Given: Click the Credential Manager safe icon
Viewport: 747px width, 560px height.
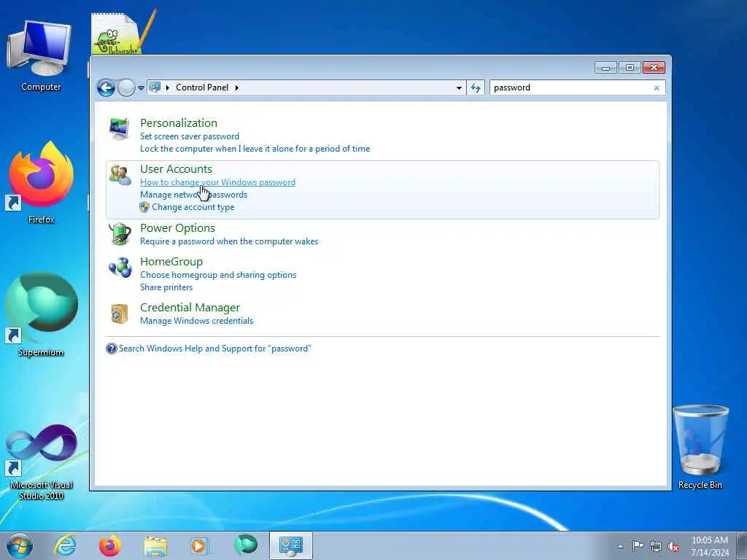Looking at the screenshot, I should click(x=120, y=314).
